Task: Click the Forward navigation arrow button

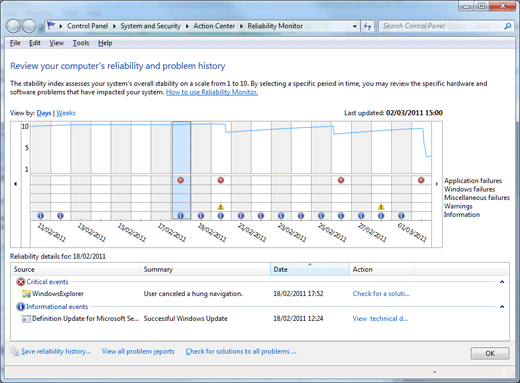Action: [29, 26]
